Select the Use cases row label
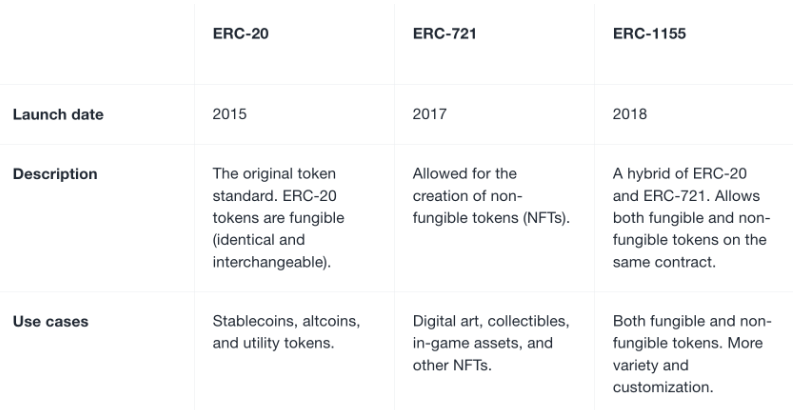795x410 pixels. pos(50,321)
